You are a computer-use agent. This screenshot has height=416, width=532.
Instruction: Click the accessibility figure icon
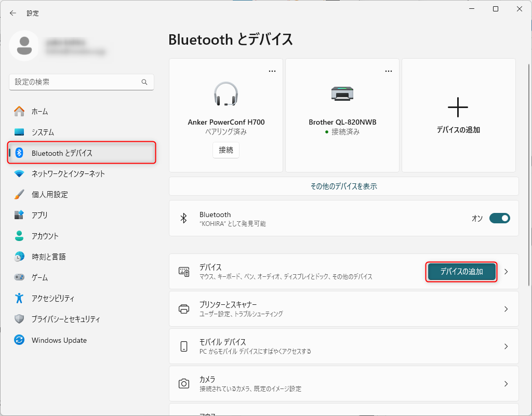19,298
